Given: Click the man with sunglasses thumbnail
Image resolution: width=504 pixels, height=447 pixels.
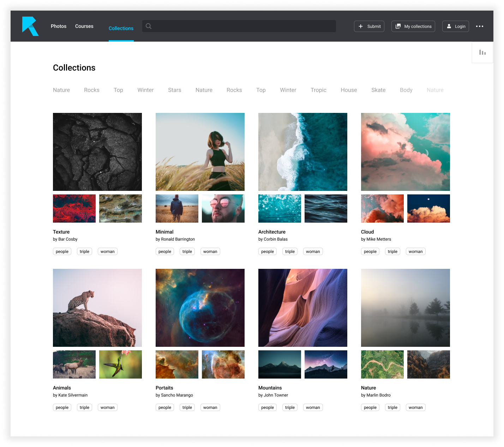Looking at the screenshot, I should click(223, 209).
